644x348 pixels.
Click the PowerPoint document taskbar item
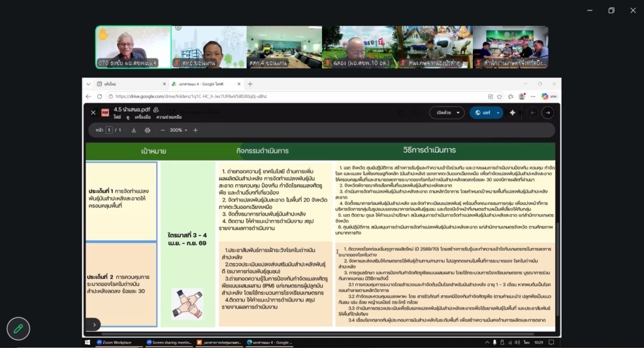(x=219, y=342)
